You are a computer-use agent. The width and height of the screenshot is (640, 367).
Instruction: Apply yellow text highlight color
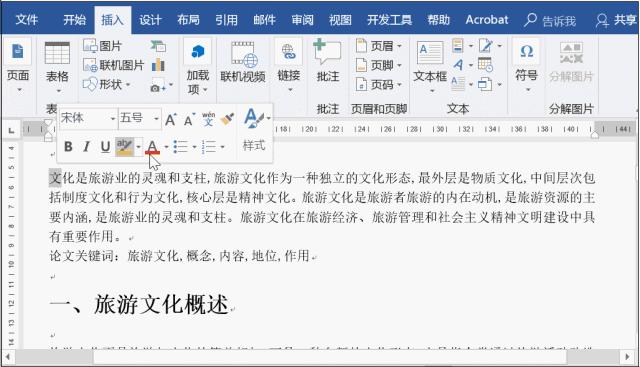[124, 147]
